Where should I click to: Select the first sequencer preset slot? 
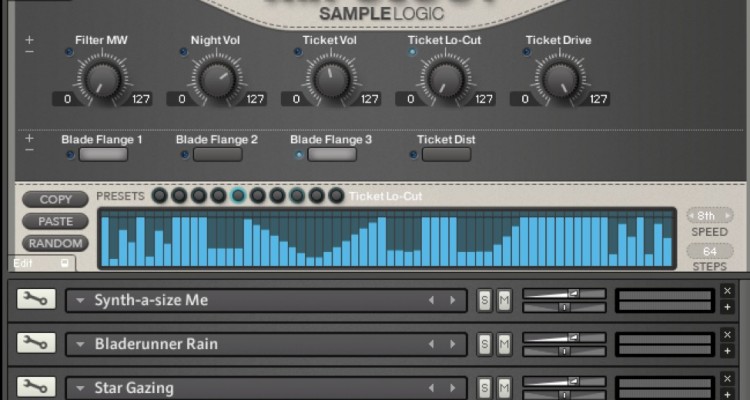(159, 196)
